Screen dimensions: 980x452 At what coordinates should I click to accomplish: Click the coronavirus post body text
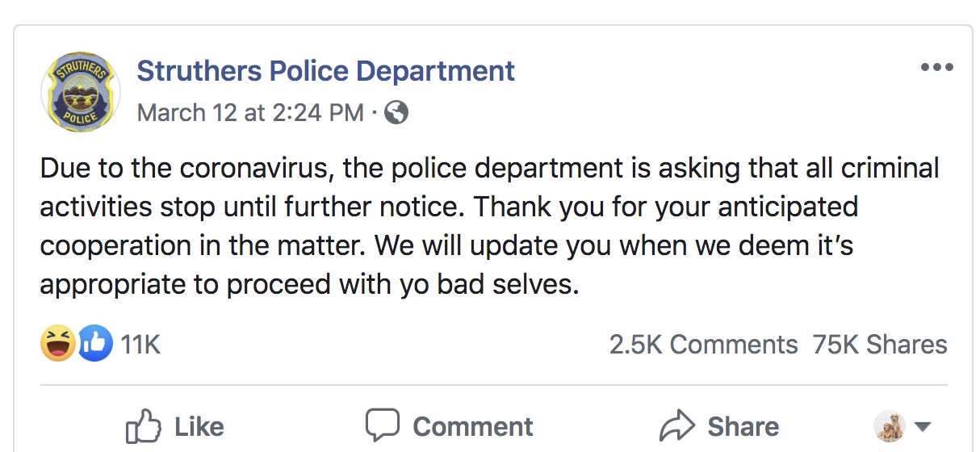point(489,227)
